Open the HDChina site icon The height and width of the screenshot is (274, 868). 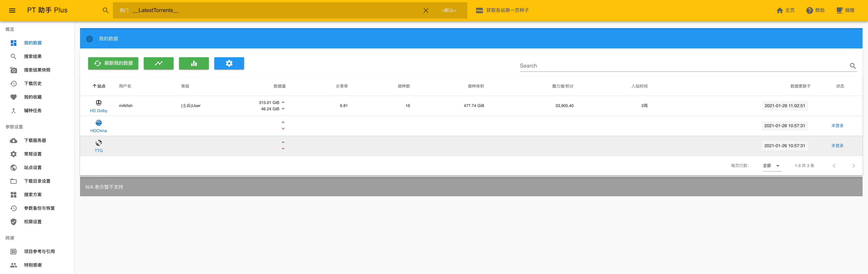pos(98,123)
